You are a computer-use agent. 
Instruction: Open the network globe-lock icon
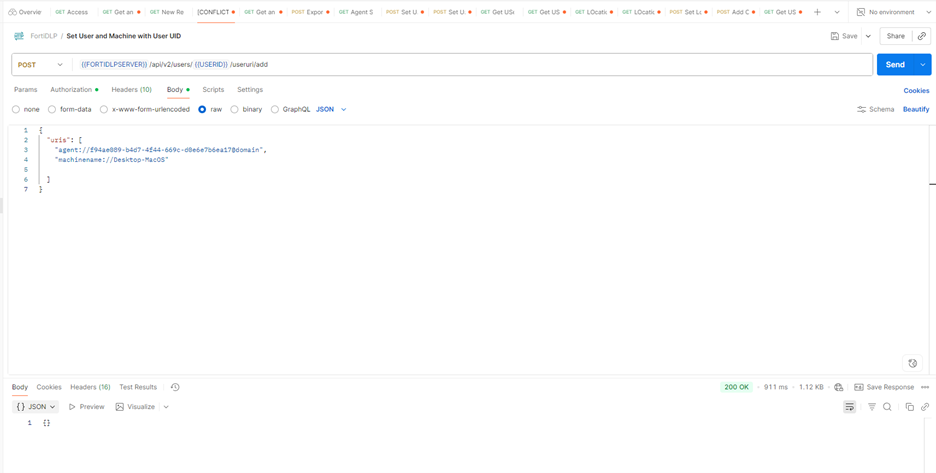839,387
